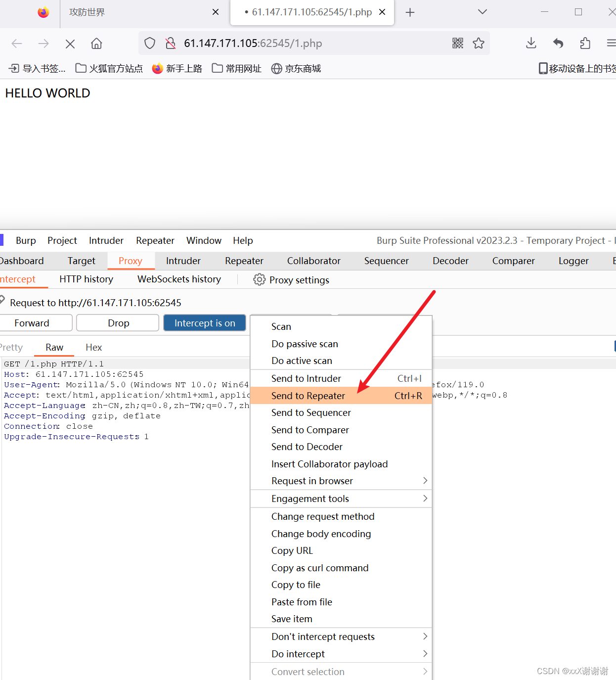Open the browser tab list chevron
Viewport: 616px width, 680px height.
[482, 12]
